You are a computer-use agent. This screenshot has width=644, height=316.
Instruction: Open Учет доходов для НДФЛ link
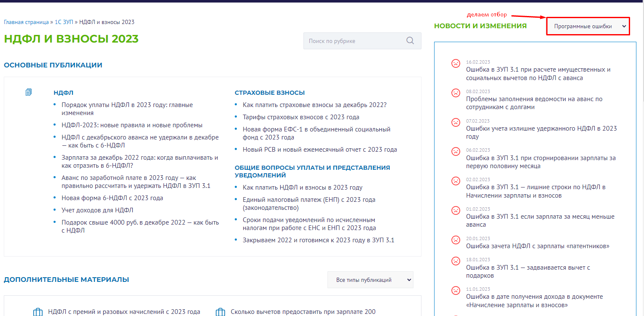click(x=97, y=210)
